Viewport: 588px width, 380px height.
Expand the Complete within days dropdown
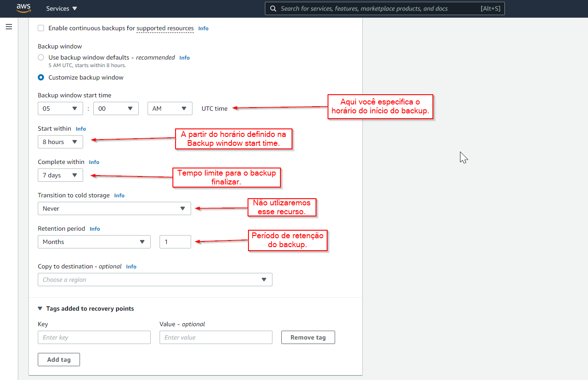[60, 175]
